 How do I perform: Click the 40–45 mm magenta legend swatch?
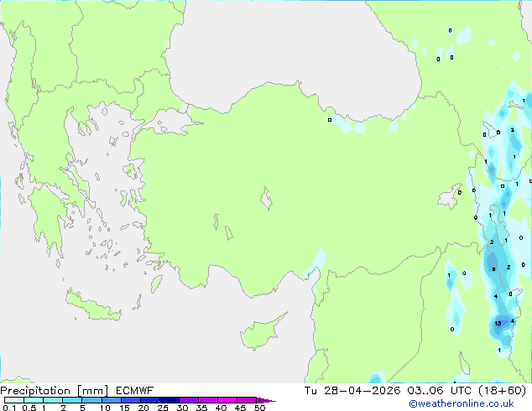227,400
